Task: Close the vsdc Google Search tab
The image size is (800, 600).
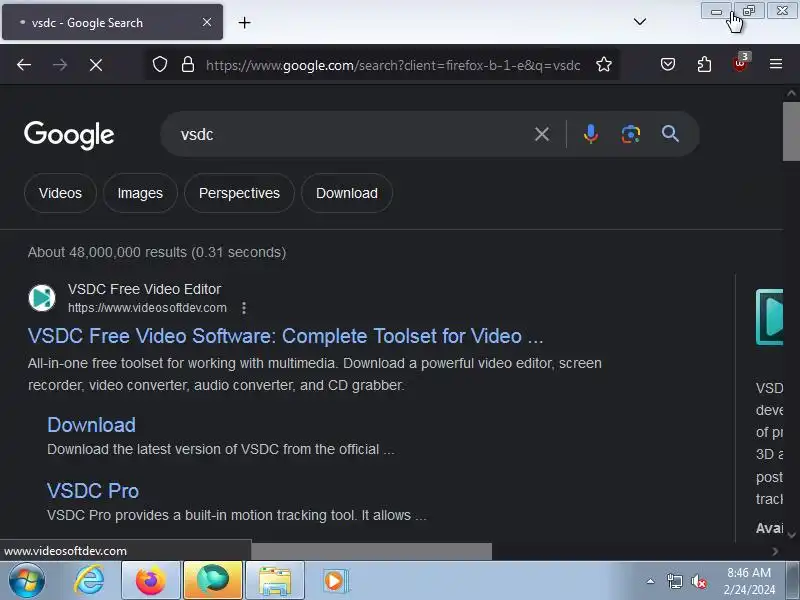Action: 207,22
